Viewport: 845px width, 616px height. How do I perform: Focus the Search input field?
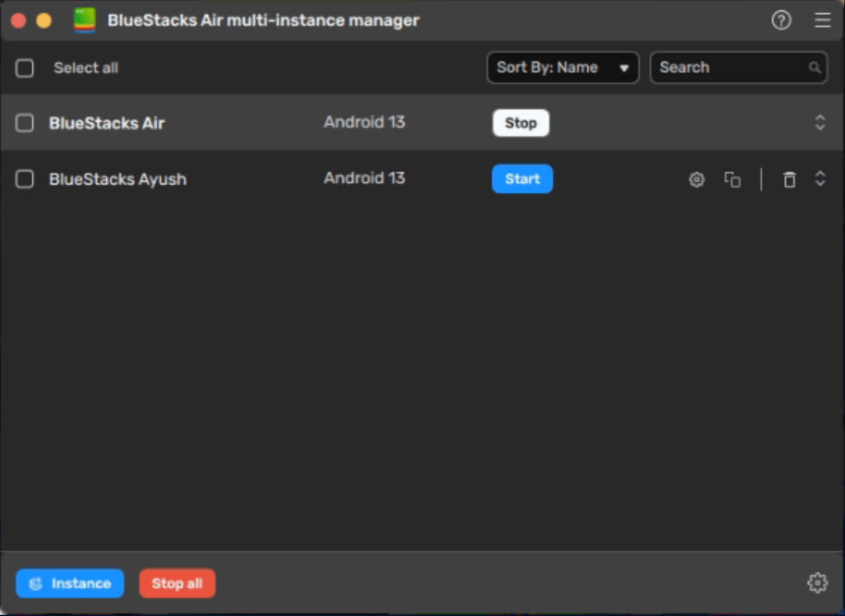click(x=729, y=67)
